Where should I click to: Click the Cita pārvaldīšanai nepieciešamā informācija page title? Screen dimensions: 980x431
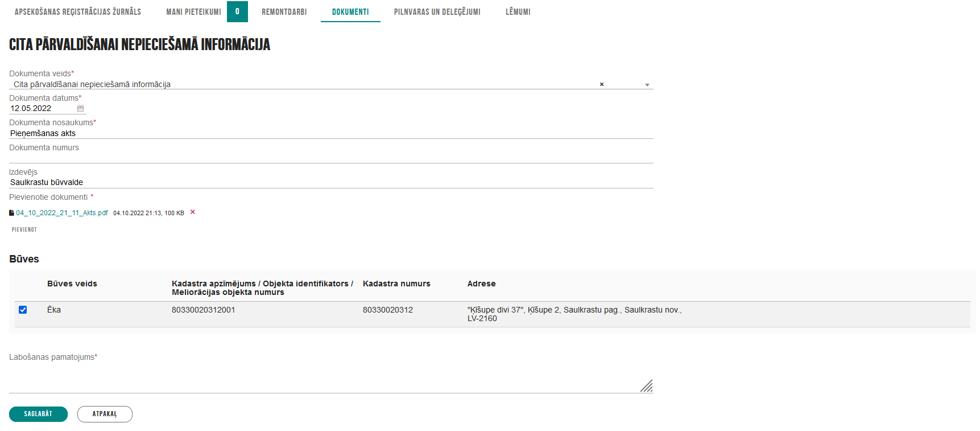point(139,44)
